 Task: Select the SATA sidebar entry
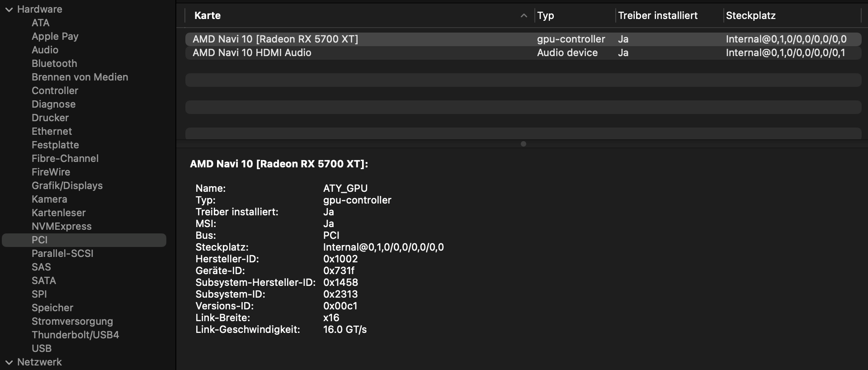click(44, 281)
